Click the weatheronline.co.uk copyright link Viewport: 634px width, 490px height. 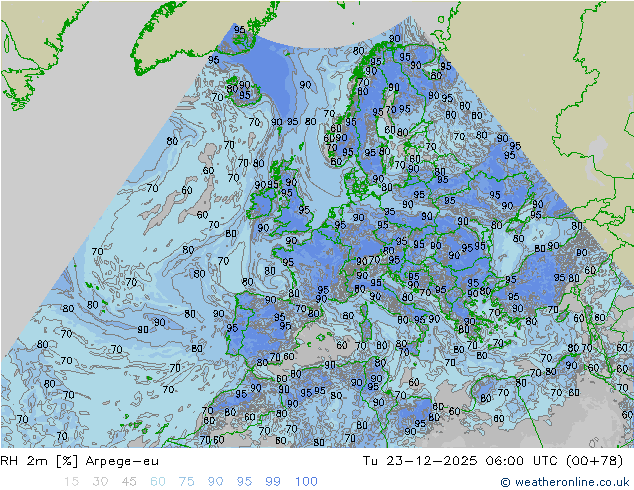click(565, 482)
